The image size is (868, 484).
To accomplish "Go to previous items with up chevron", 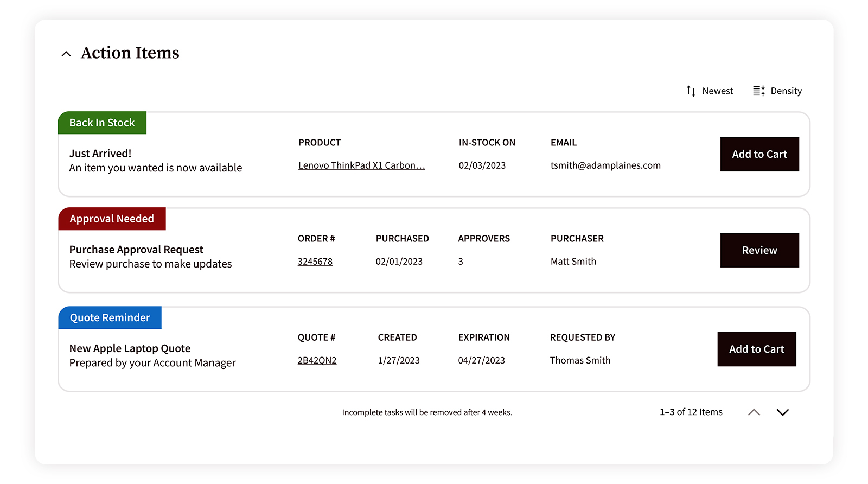I will click(x=754, y=412).
